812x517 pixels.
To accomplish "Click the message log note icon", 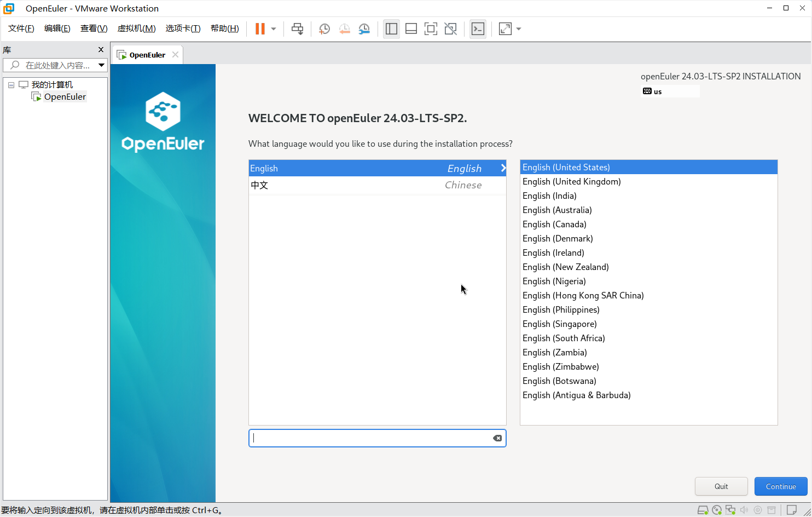I will click(x=791, y=510).
